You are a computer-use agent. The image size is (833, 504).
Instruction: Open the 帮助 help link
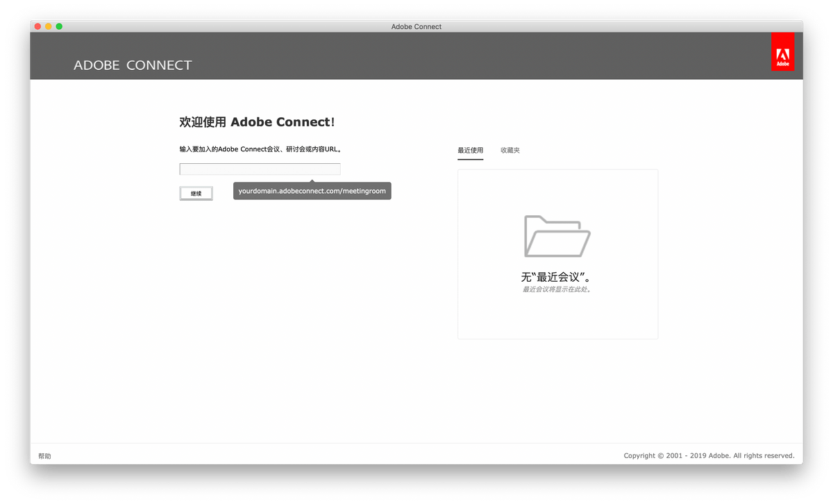coord(44,456)
